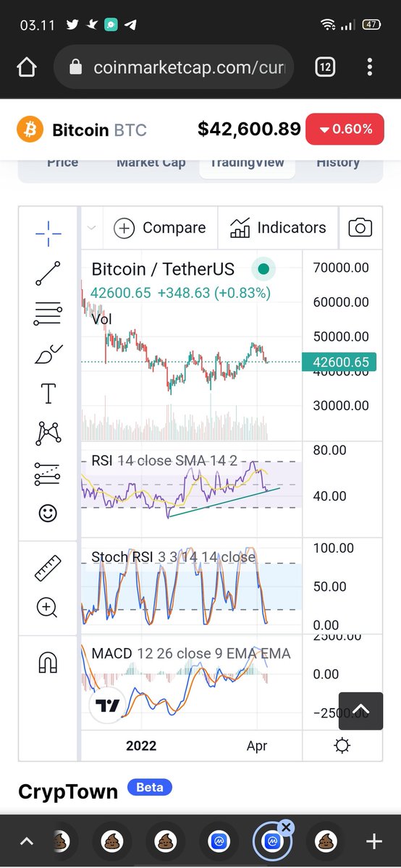Tap the Wi-Fi status icon
Viewport: 401px width, 868px height.
tap(329, 25)
